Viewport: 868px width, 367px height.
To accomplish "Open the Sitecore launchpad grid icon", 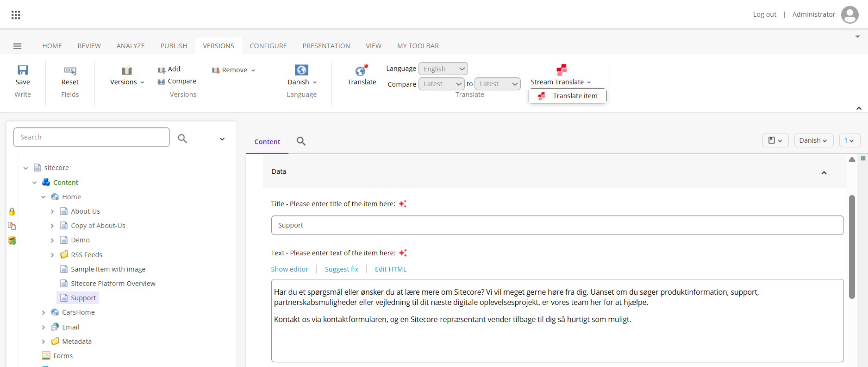I will click(x=16, y=15).
